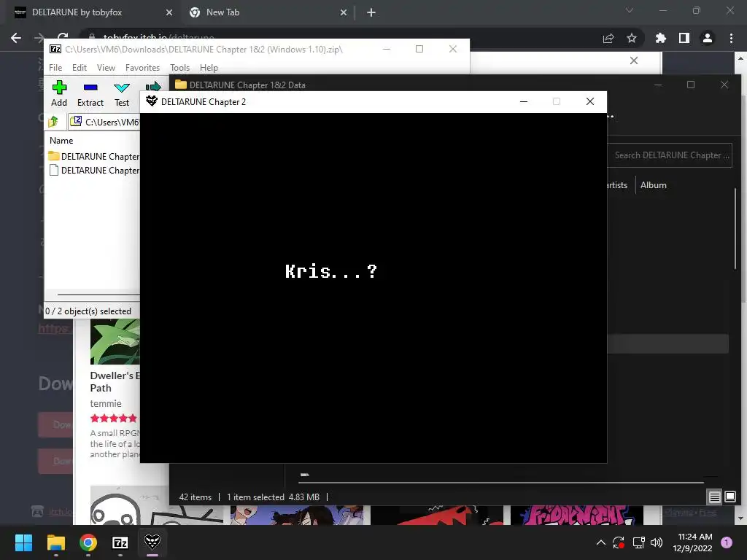Image resolution: width=747 pixels, height=560 pixels.
Task: Toggle the Chrome side panel icon
Action: pos(684,38)
